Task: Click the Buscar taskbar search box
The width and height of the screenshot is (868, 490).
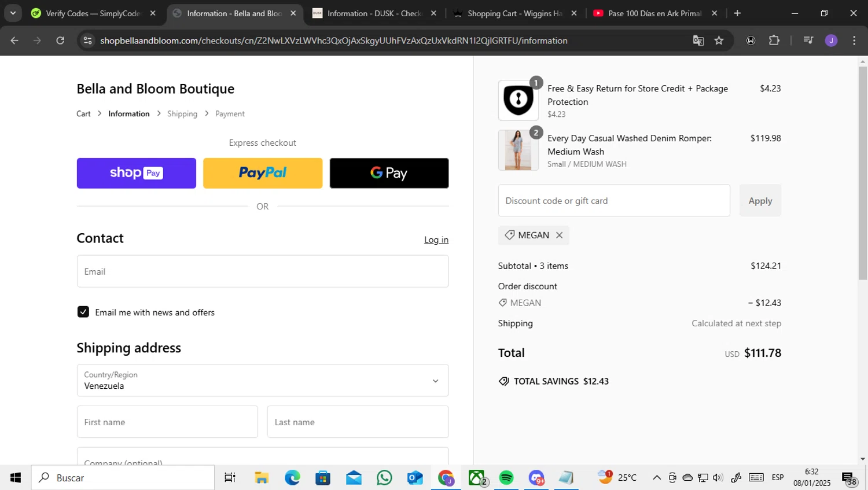Action: (123, 478)
